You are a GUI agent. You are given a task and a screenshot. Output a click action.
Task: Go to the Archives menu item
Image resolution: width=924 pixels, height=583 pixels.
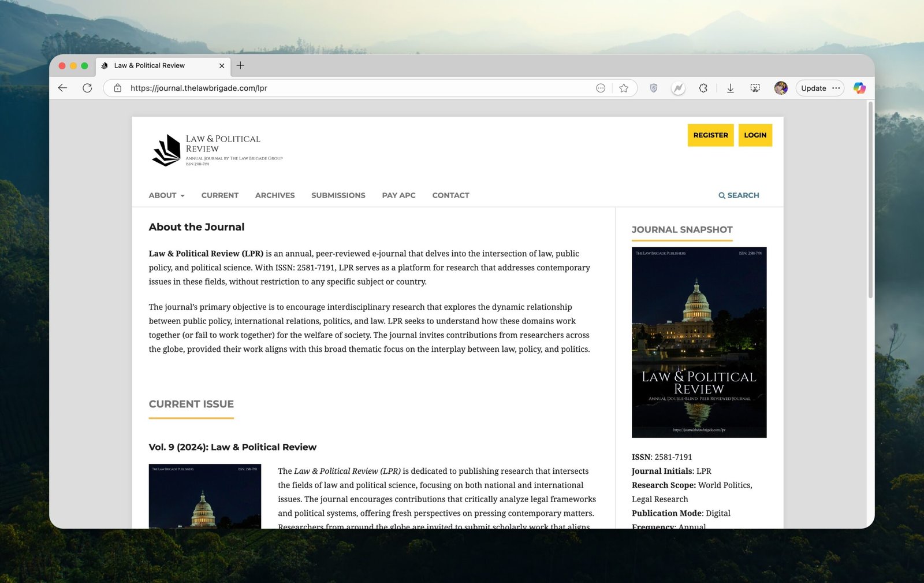pos(275,195)
